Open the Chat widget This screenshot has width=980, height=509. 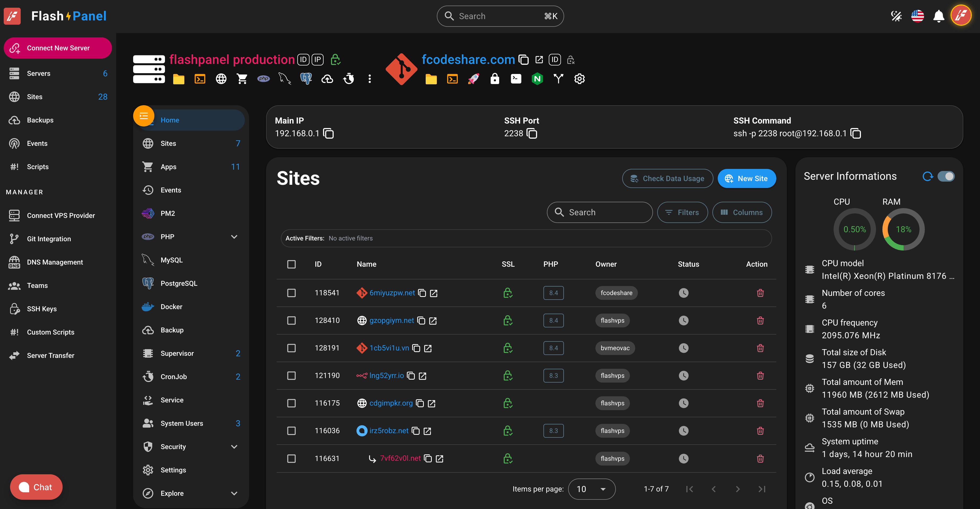36,487
